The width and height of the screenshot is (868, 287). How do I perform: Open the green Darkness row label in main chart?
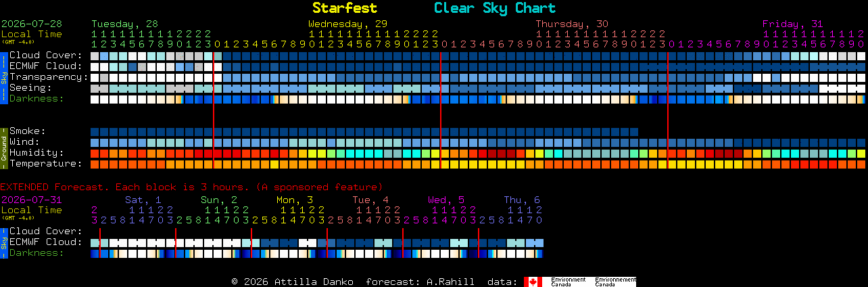[37, 98]
